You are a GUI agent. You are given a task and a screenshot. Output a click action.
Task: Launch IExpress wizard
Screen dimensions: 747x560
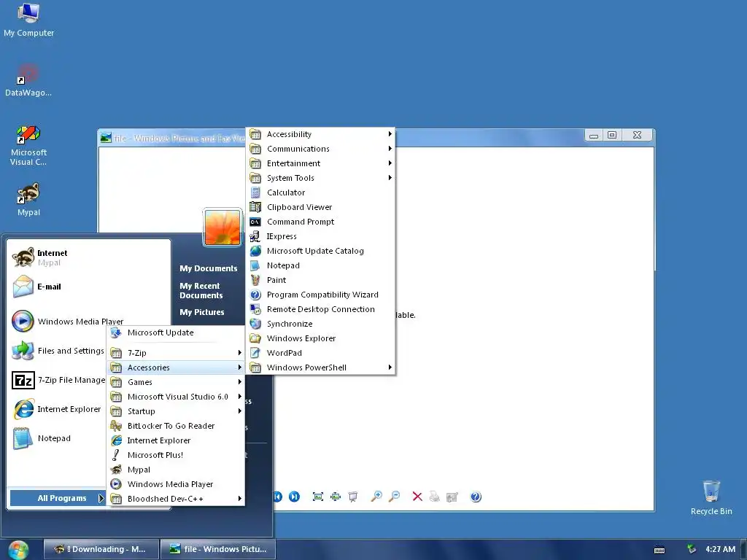[321, 236]
